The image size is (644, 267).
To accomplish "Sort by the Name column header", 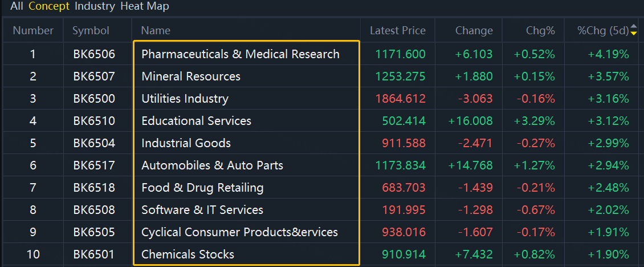I will (156, 31).
